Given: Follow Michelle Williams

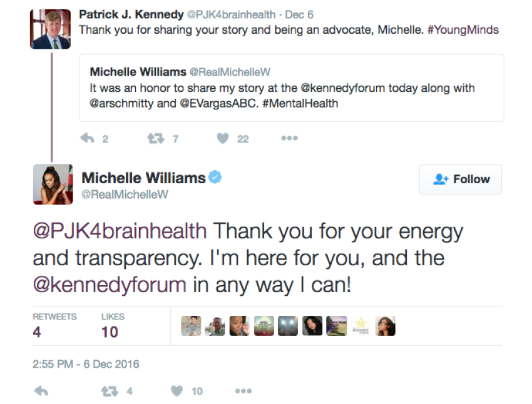Looking at the screenshot, I should tap(461, 179).
